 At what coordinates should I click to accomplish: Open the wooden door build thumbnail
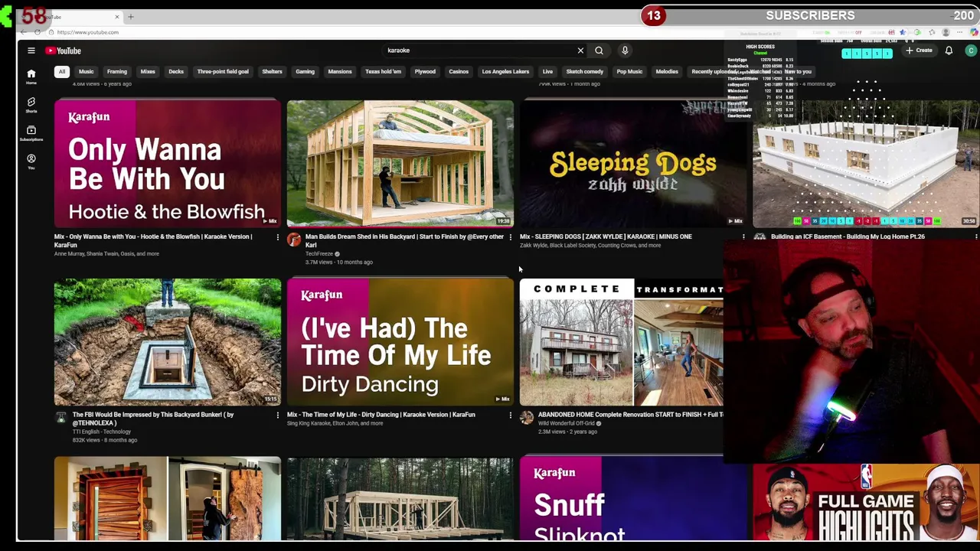[168, 498]
